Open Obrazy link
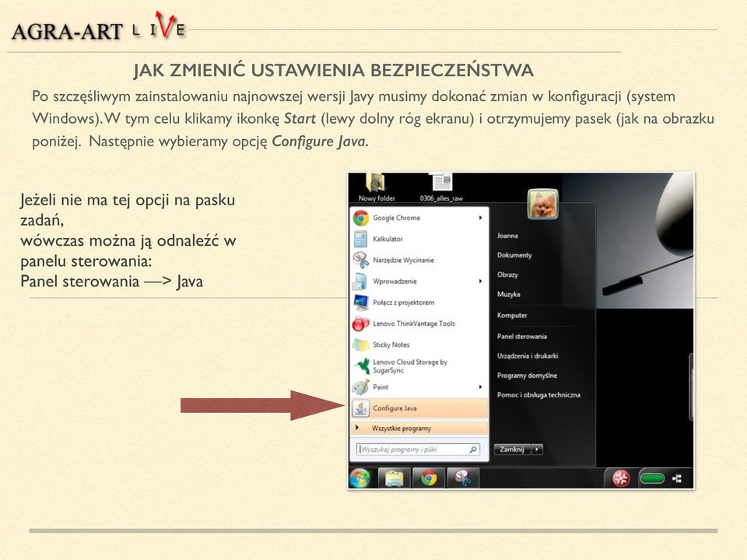This screenshot has height=560, width=747. 507,275
